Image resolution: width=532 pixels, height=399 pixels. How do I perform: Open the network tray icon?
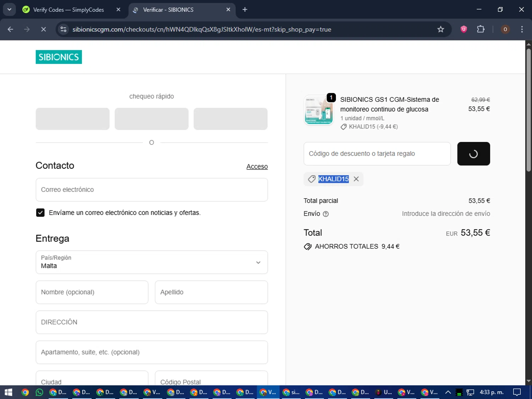pyautogui.click(x=470, y=392)
